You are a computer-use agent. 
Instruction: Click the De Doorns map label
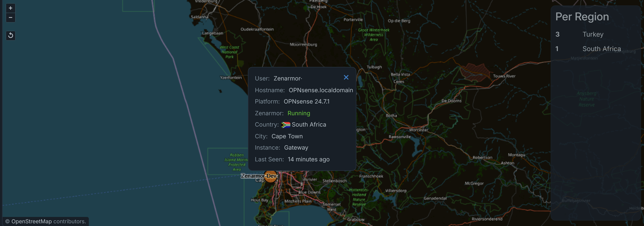tap(451, 101)
